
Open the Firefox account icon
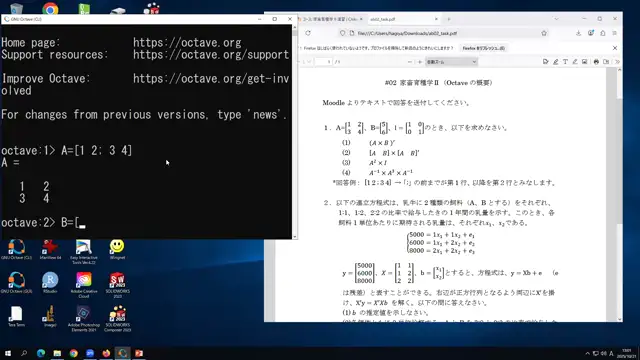pos(591,33)
